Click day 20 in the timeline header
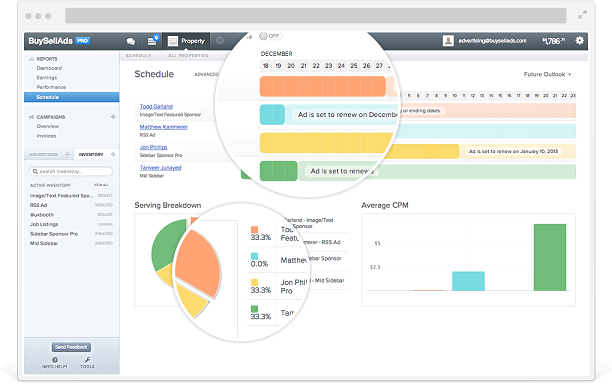 [x=546, y=96]
